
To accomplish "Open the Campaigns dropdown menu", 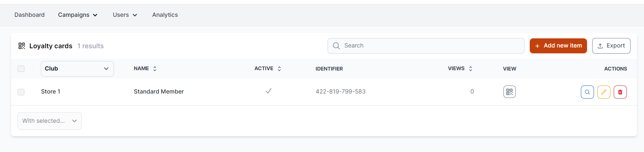I will 78,15.
